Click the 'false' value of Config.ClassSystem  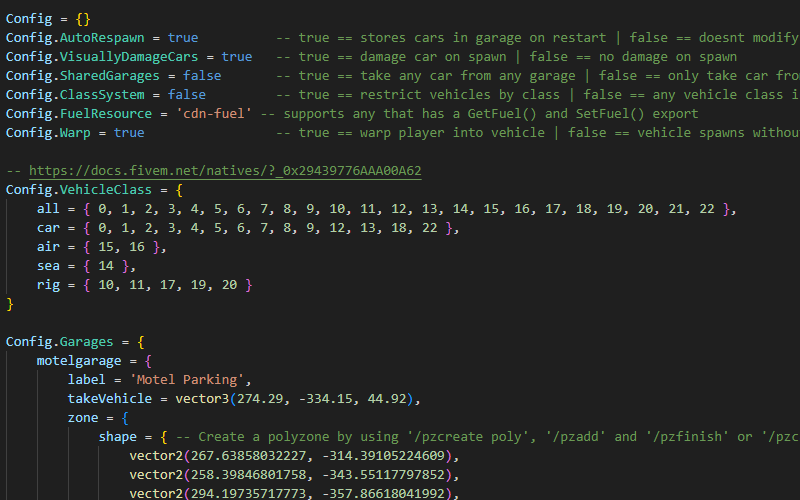186,95
